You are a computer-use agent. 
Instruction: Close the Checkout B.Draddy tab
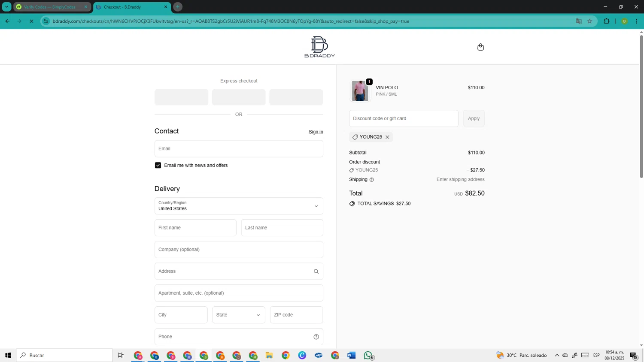(x=166, y=7)
